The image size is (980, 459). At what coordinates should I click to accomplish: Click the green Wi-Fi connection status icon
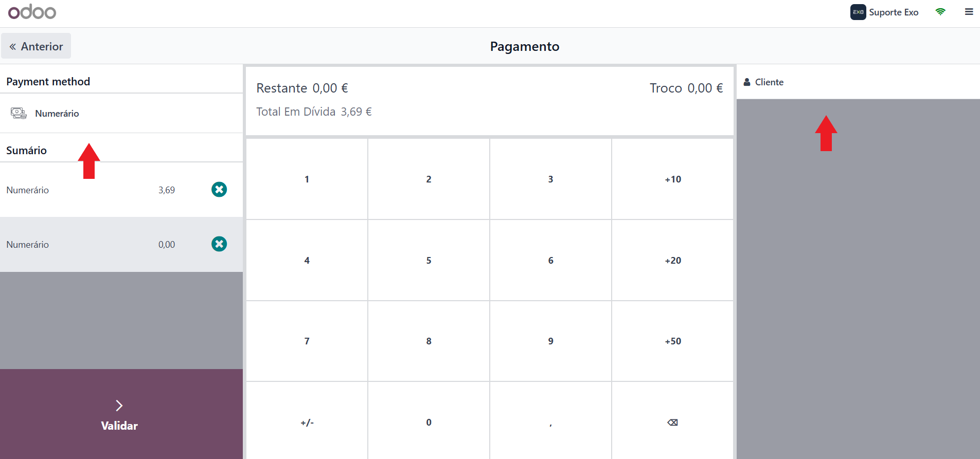940,12
